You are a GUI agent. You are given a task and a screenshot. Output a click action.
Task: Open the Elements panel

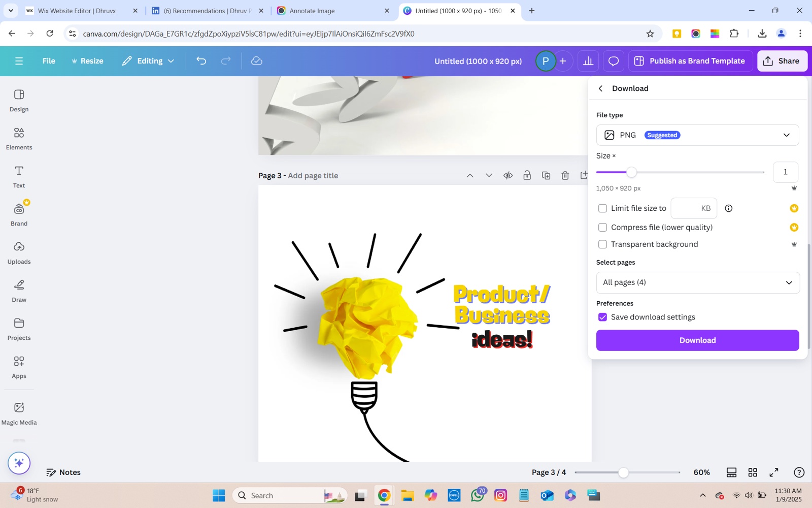point(19,139)
